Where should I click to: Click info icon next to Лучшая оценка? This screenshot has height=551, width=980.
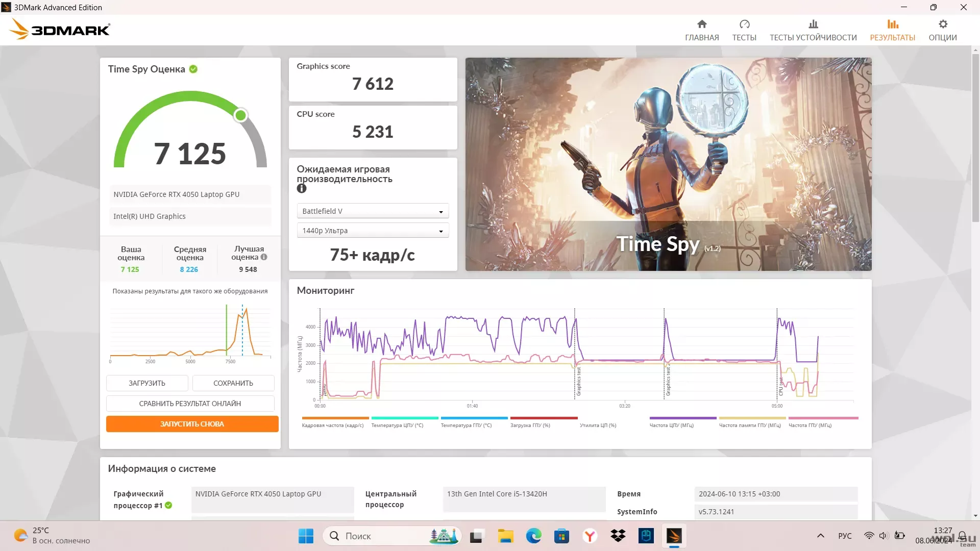point(264,257)
